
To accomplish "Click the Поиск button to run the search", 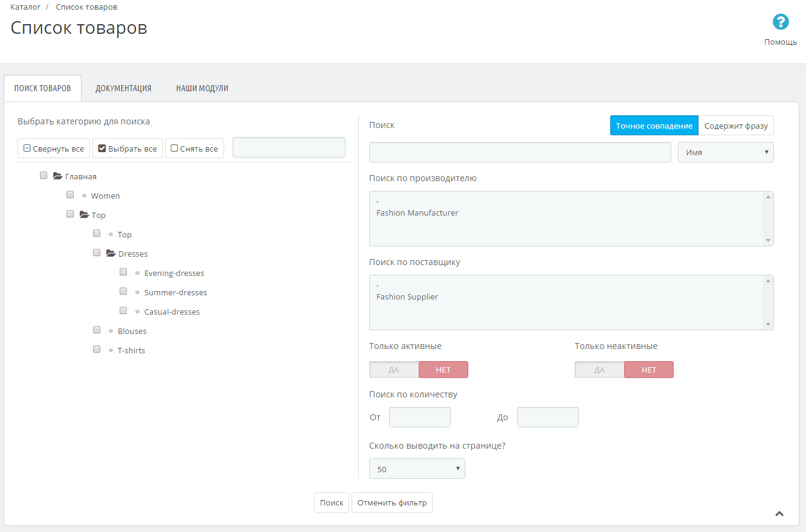I will [331, 502].
